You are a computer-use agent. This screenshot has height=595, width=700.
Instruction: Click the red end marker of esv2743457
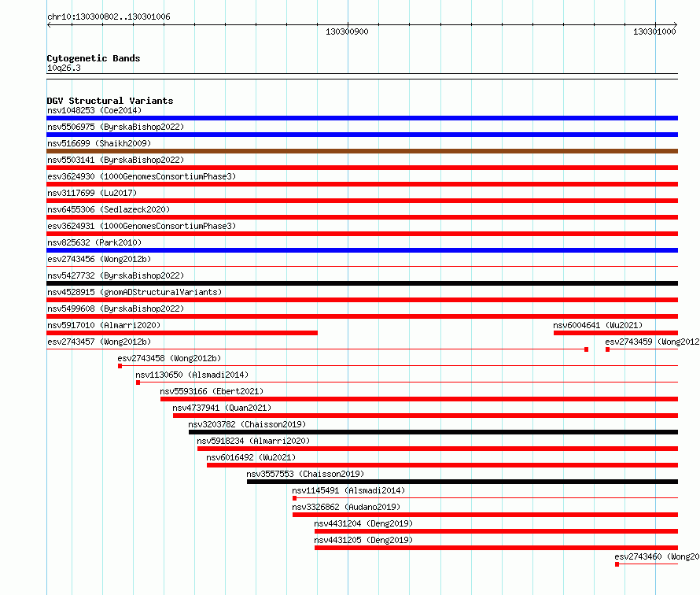586,349
